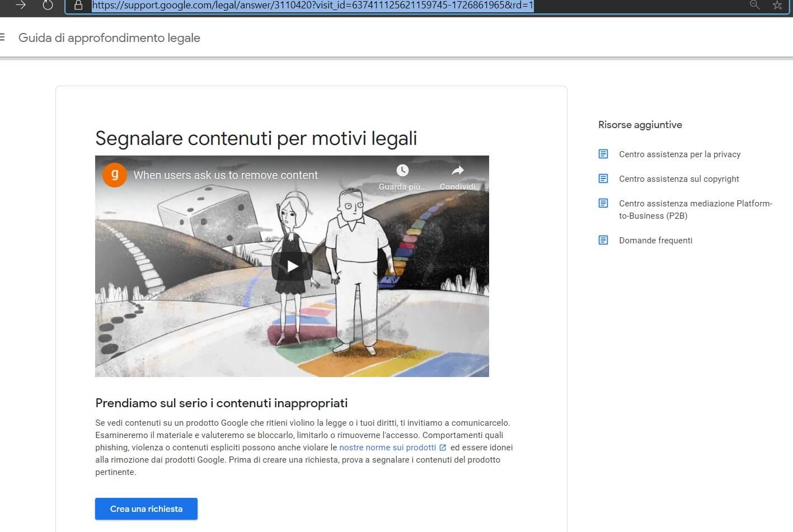793x532 pixels.
Task: Click the video channel avatar icon
Action: tap(114, 175)
